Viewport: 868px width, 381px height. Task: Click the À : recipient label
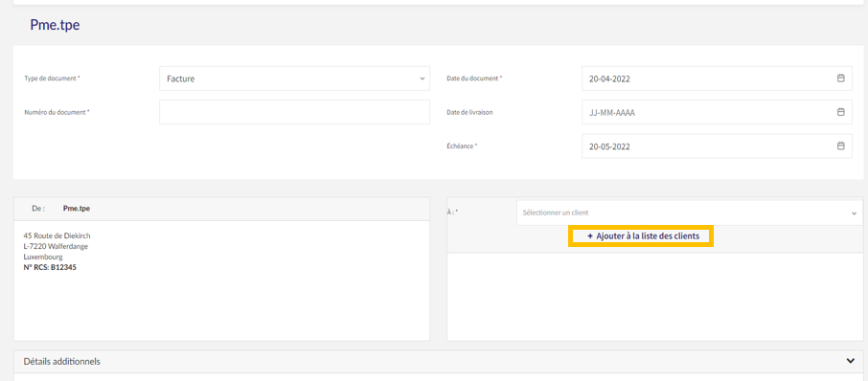click(x=452, y=213)
